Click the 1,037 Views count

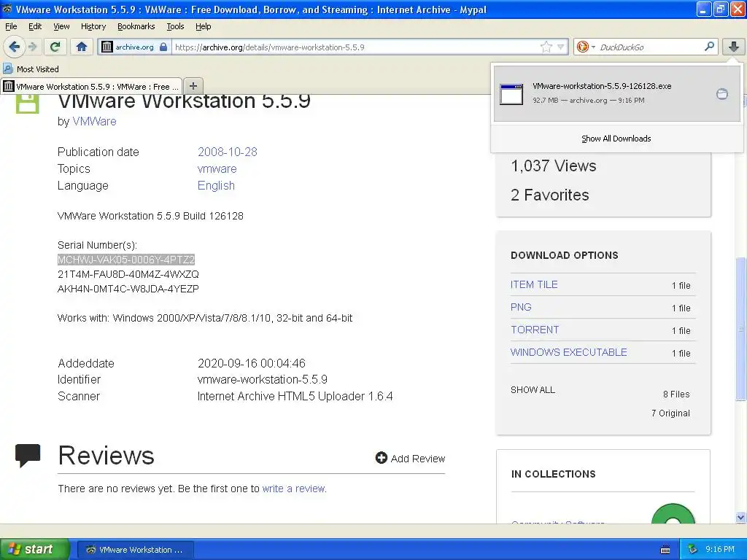[554, 166]
